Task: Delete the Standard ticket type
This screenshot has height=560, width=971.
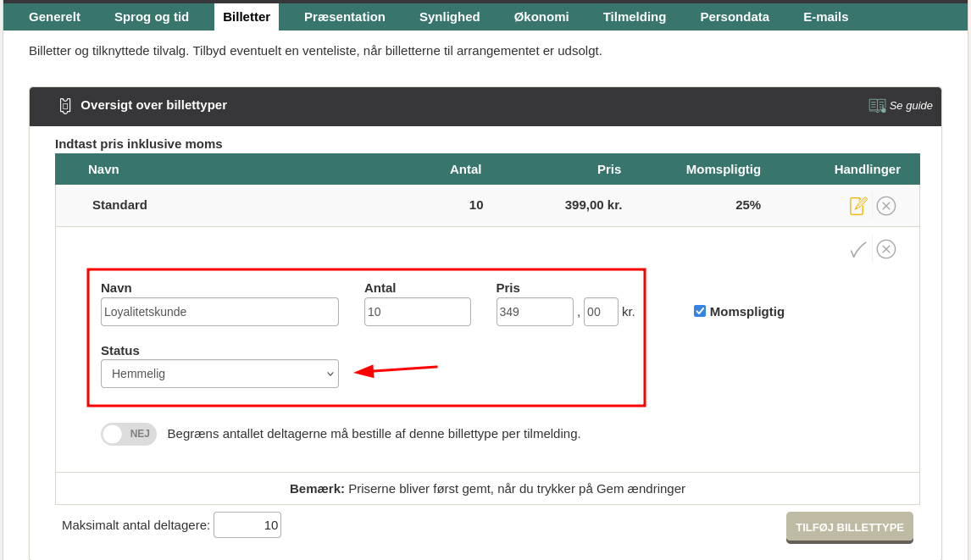Action: (x=886, y=206)
